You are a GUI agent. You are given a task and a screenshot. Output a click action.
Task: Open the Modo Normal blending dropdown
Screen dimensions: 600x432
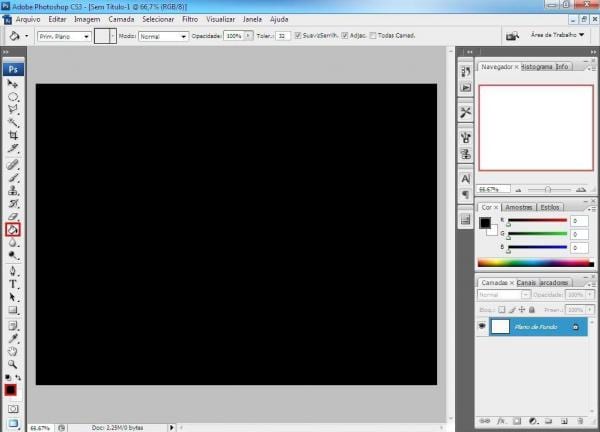point(163,36)
